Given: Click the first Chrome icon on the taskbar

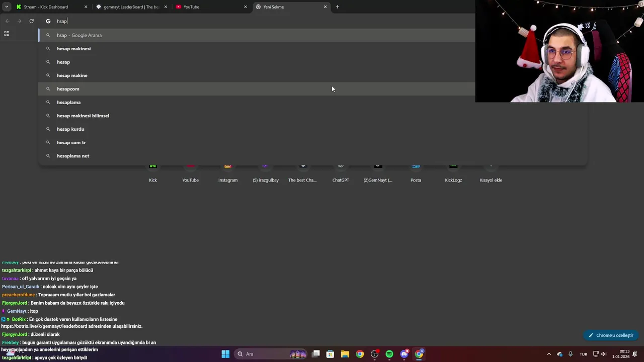Looking at the screenshot, I should [x=360, y=354].
